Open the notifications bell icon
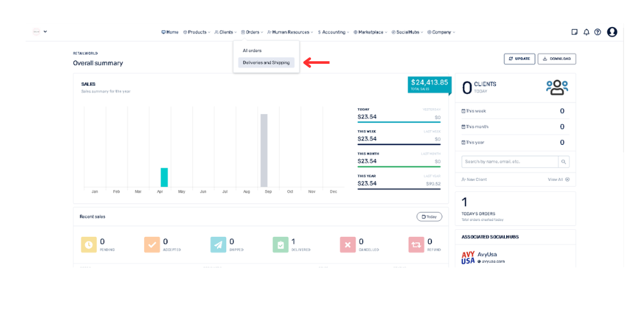 click(586, 32)
